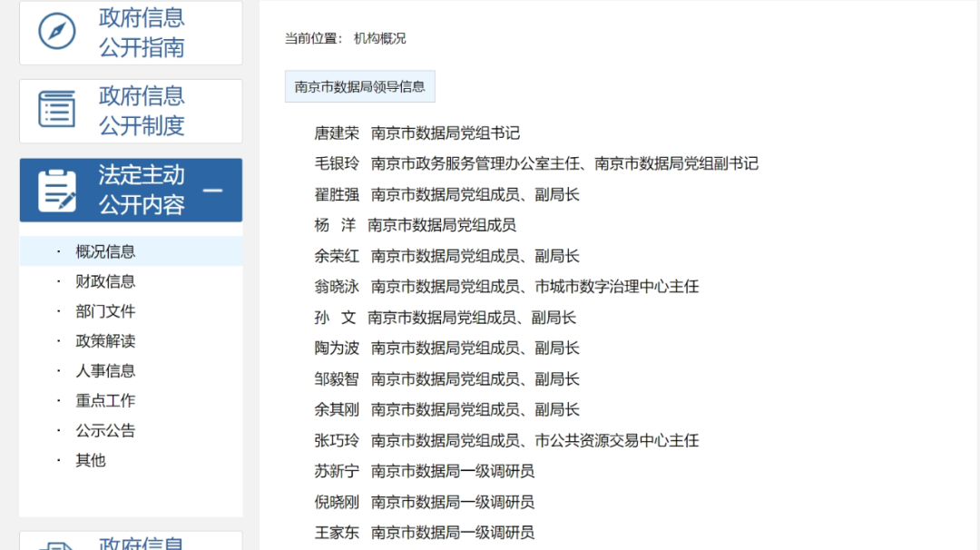Select 概况信息 in the sidebar
The width and height of the screenshot is (980, 550).
105,251
